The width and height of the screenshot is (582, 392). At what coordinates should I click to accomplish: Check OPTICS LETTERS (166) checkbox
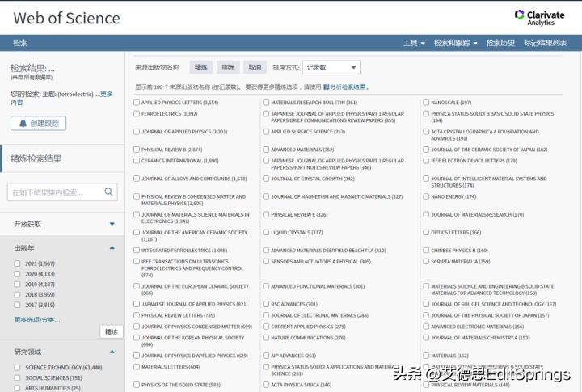pyautogui.click(x=426, y=232)
